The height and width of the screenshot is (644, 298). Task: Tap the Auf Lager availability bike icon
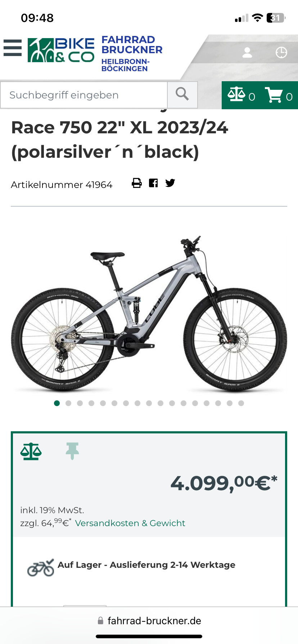click(x=41, y=568)
